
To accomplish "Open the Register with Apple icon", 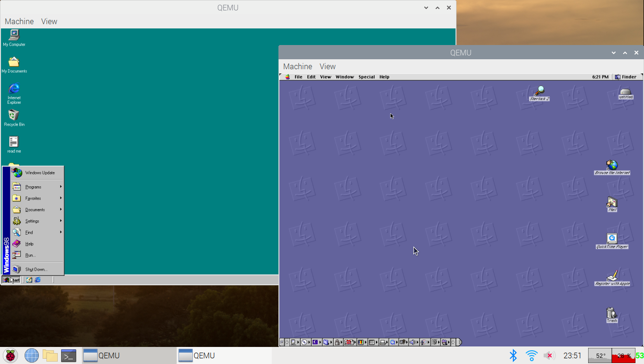I will 612,278.
